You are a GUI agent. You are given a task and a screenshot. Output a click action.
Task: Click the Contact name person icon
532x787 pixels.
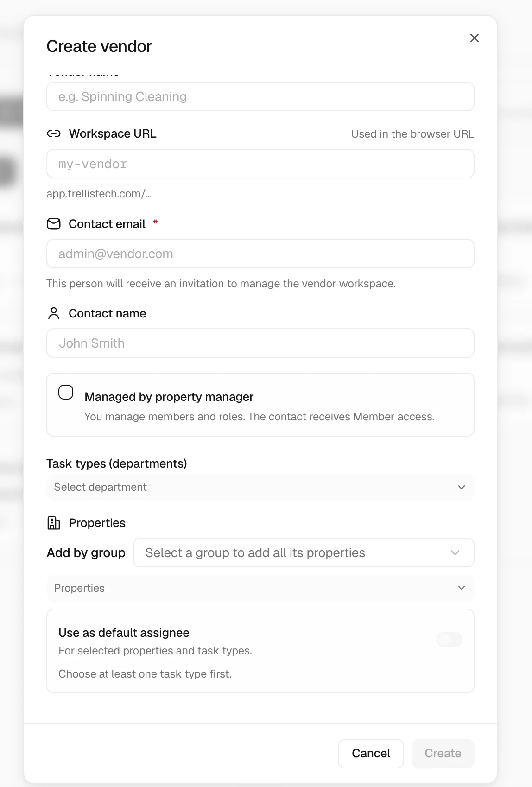(54, 314)
